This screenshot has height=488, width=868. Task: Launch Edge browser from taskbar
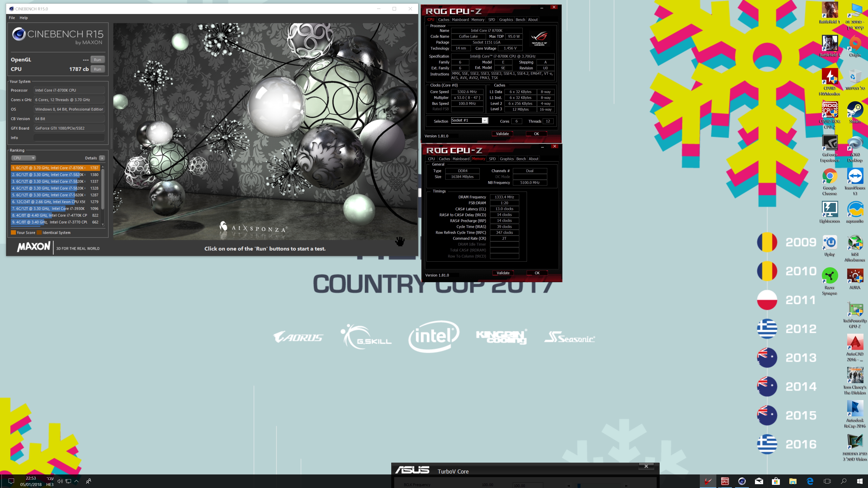pyautogui.click(x=810, y=481)
